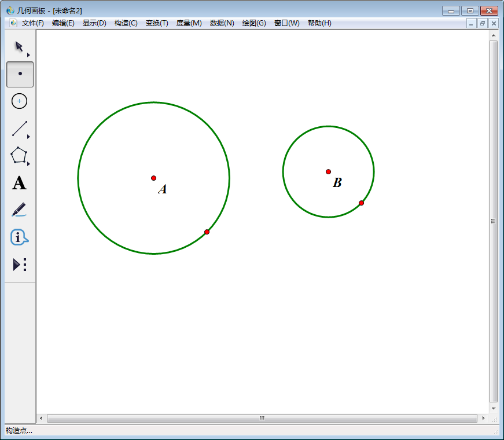Click the horizontal scrollbar right arrow

coord(483,418)
